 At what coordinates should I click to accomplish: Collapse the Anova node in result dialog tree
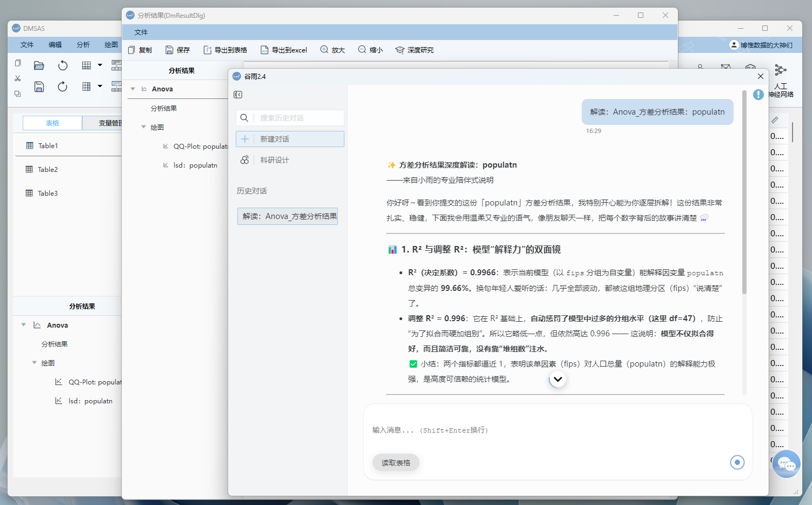point(133,89)
